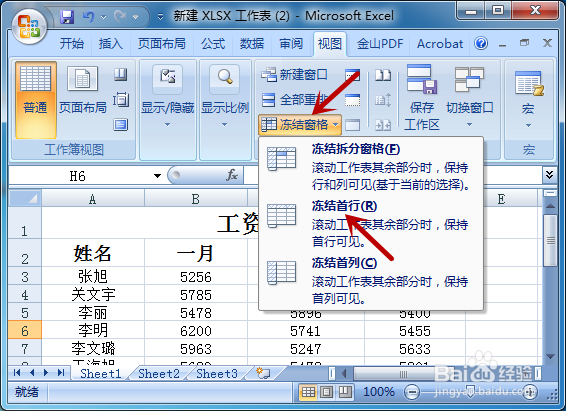Click the fx insert function button
The image size is (566, 411).
click(x=232, y=175)
